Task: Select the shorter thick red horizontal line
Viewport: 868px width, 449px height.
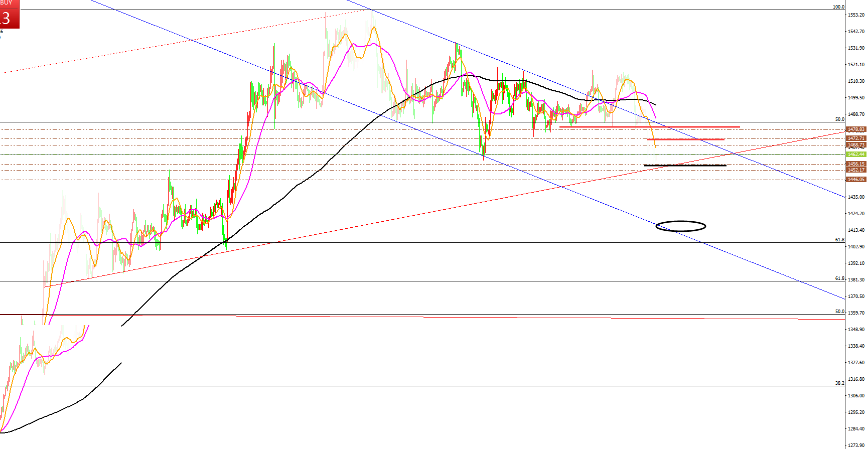Action: click(686, 139)
